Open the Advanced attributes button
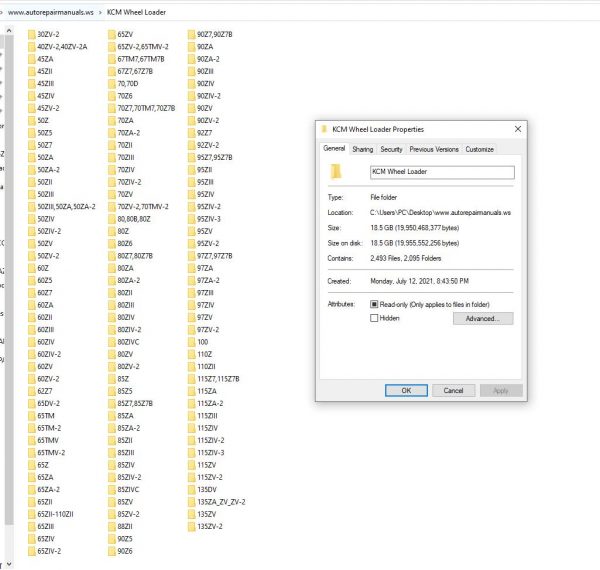The width and height of the screenshot is (600, 570). 483,319
